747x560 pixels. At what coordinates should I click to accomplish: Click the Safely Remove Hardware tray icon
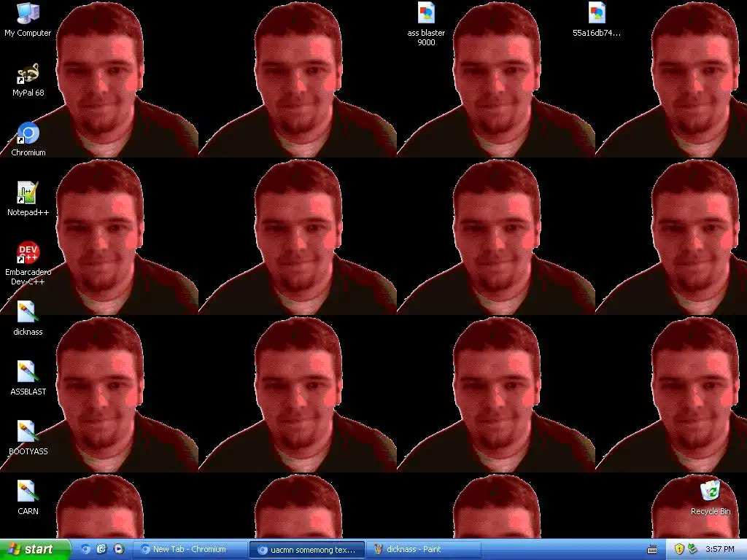(x=692, y=549)
